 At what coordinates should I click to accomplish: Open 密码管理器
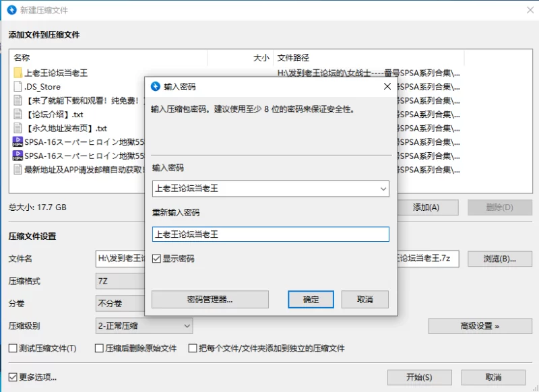(210, 299)
